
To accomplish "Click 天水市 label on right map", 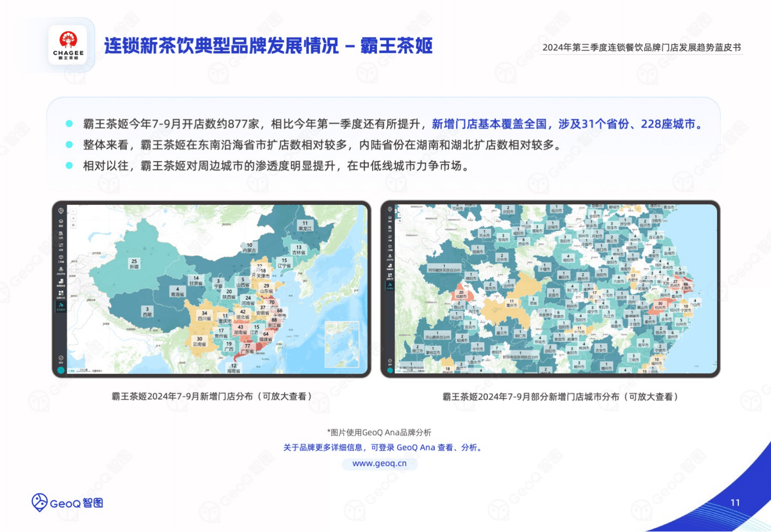I will tap(484, 233).
